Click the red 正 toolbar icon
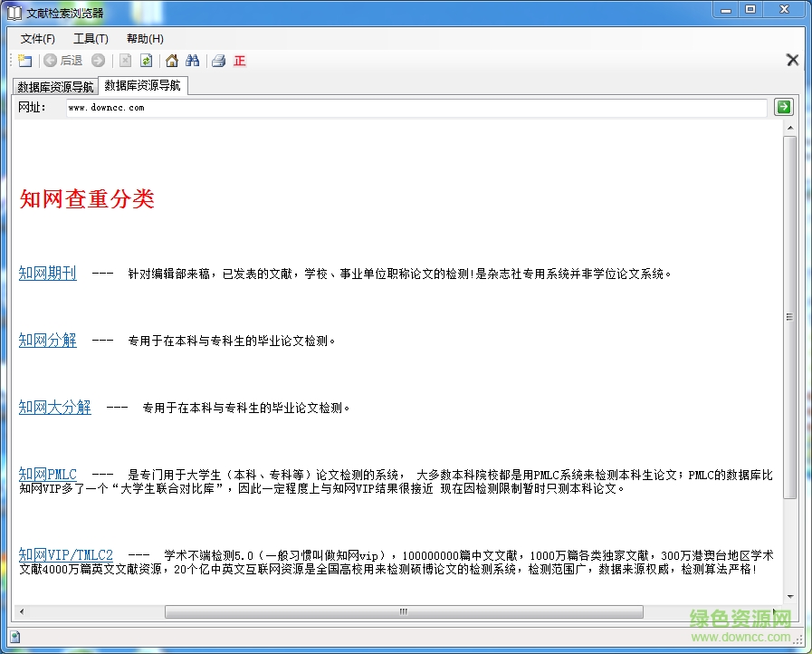812x654 pixels. [x=239, y=61]
